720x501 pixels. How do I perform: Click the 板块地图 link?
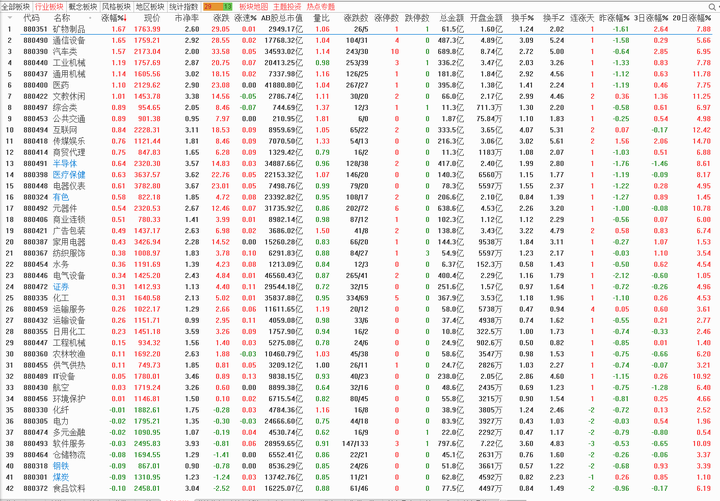[253, 6]
